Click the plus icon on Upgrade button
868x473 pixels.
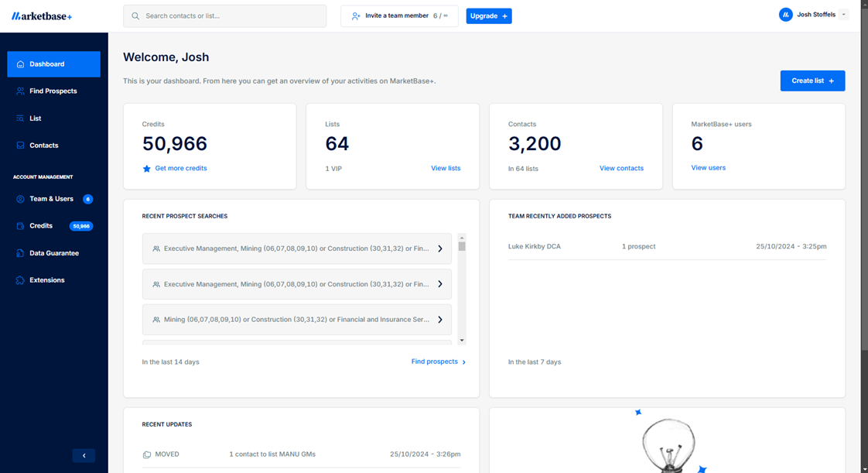505,16
